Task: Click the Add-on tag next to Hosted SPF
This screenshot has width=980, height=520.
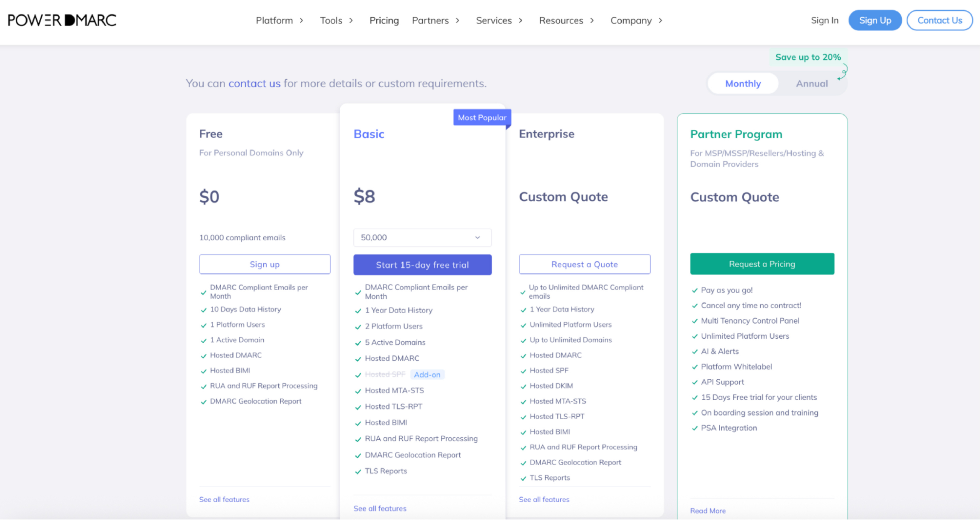Action: point(427,374)
